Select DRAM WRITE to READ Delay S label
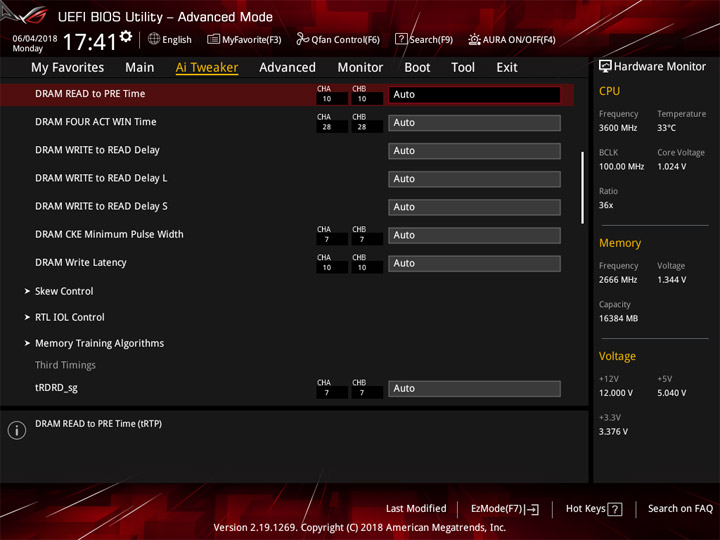Screen dimensions: 720x540 coord(101,206)
